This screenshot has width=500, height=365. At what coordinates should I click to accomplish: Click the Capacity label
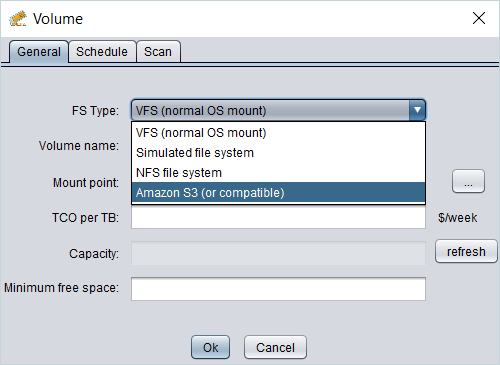tap(94, 254)
